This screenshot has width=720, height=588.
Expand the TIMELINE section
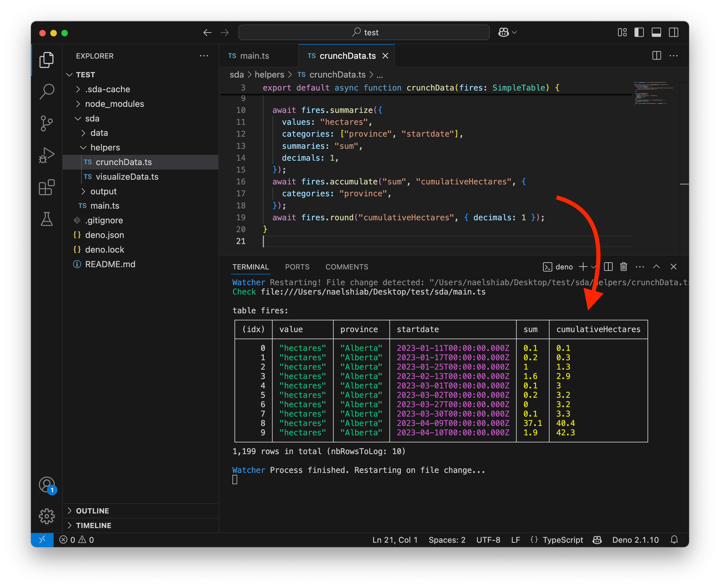coord(141,525)
